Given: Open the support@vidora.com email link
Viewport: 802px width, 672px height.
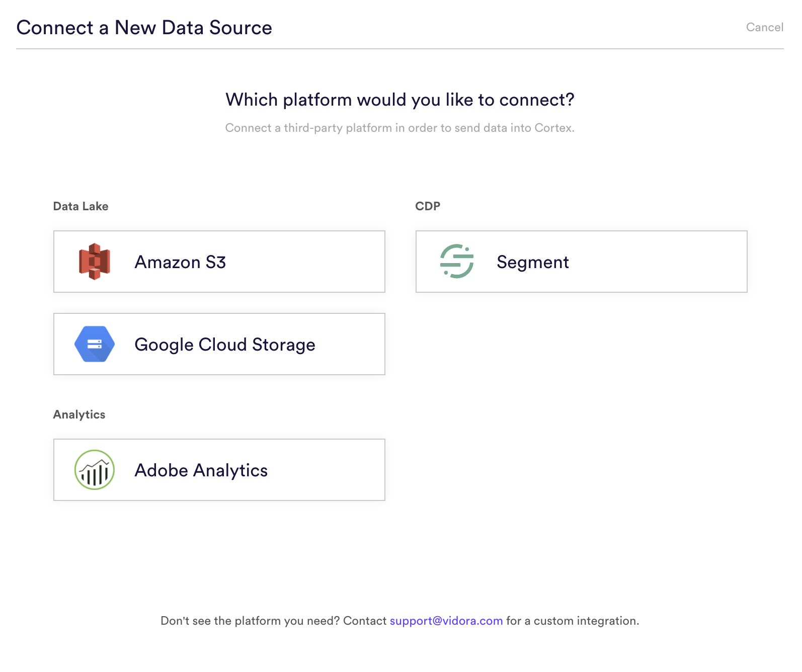Looking at the screenshot, I should click(446, 621).
